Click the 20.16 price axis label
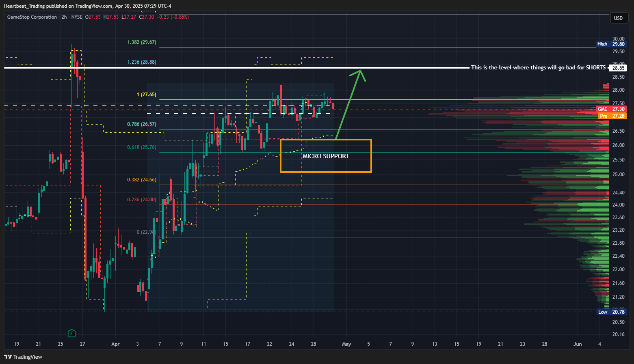634x364 pixels. (x=619, y=334)
